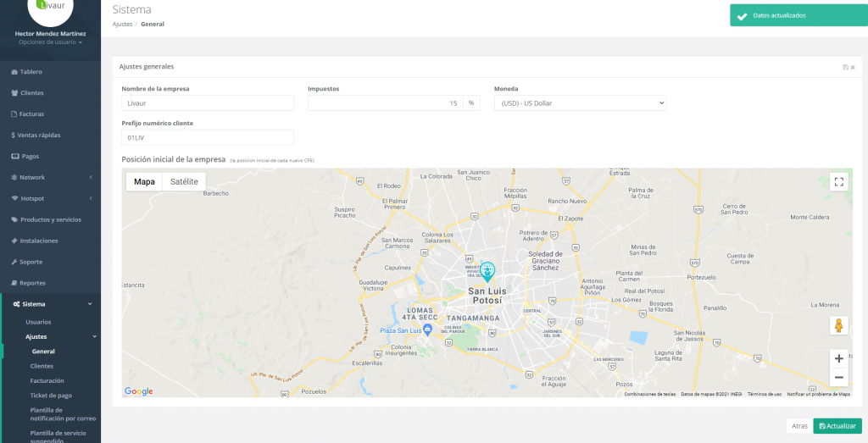Click Ajustes breadcrumb link
The image size is (868, 443).
click(x=122, y=25)
